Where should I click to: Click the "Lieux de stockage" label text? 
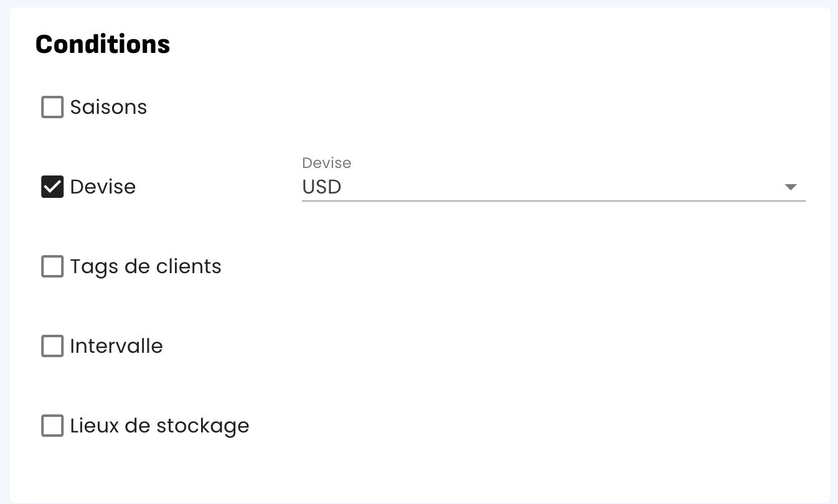(159, 426)
